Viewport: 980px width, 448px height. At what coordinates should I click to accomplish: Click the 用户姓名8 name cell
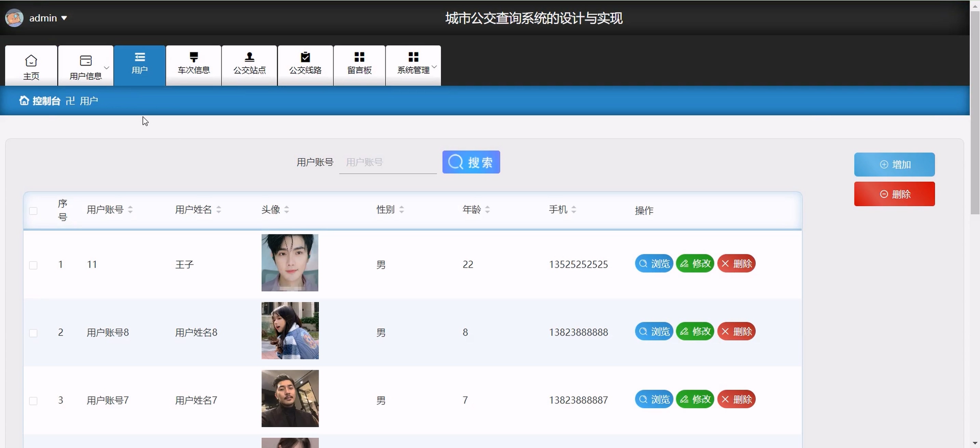(x=196, y=332)
